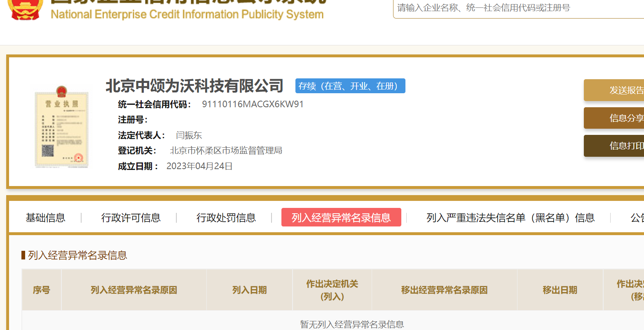Click the 序号 column header
The width and height of the screenshot is (644, 330).
pyautogui.click(x=42, y=290)
